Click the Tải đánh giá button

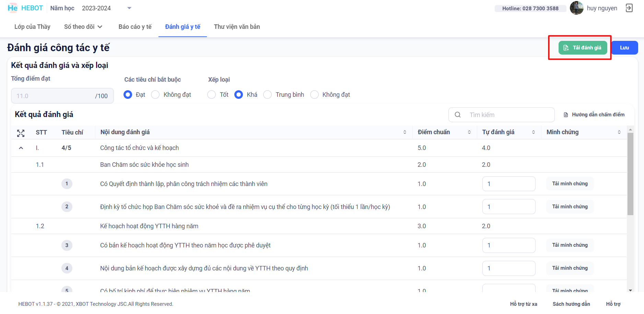583,48
